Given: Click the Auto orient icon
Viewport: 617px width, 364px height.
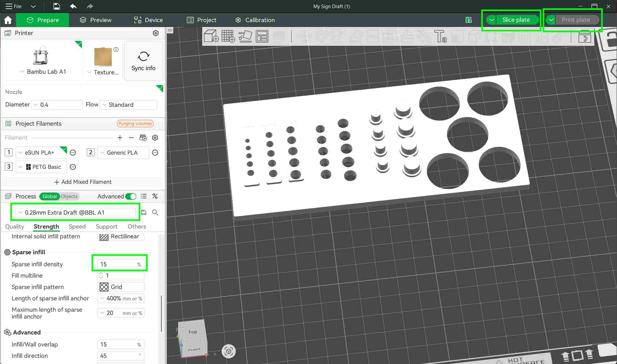Looking at the screenshot, I should pos(245,36).
